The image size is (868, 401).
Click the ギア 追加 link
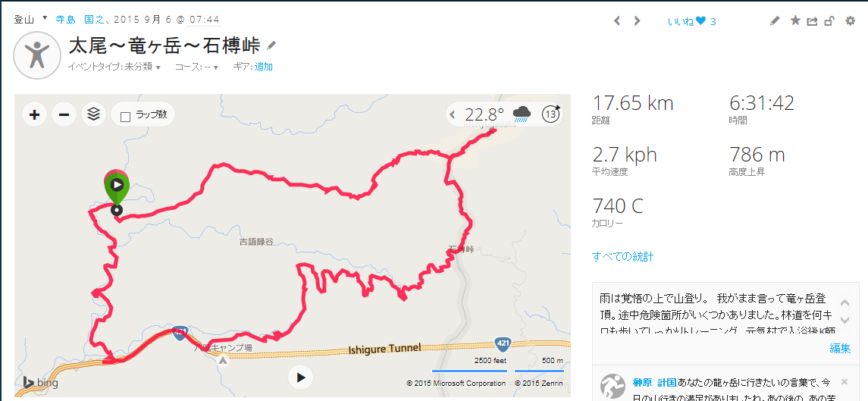click(264, 67)
